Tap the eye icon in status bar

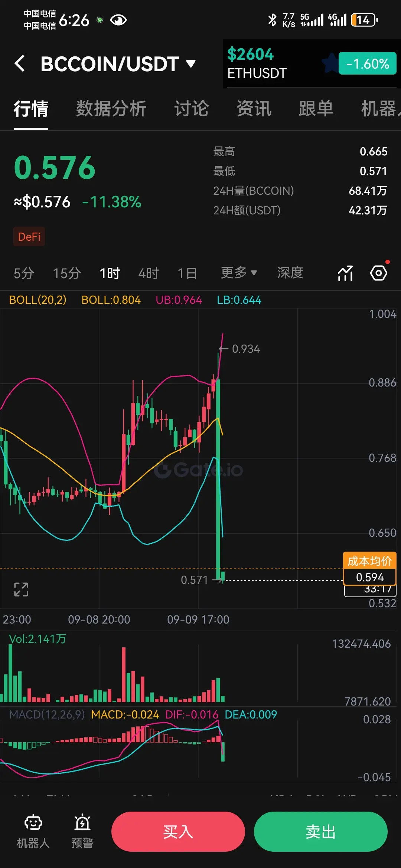click(x=118, y=20)
